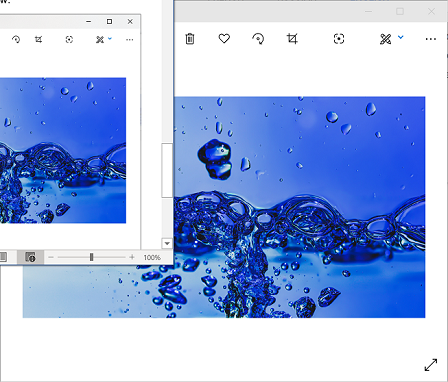Close the small front Photos window
This screenshot has height=382, width=448.
pos(130,22)
